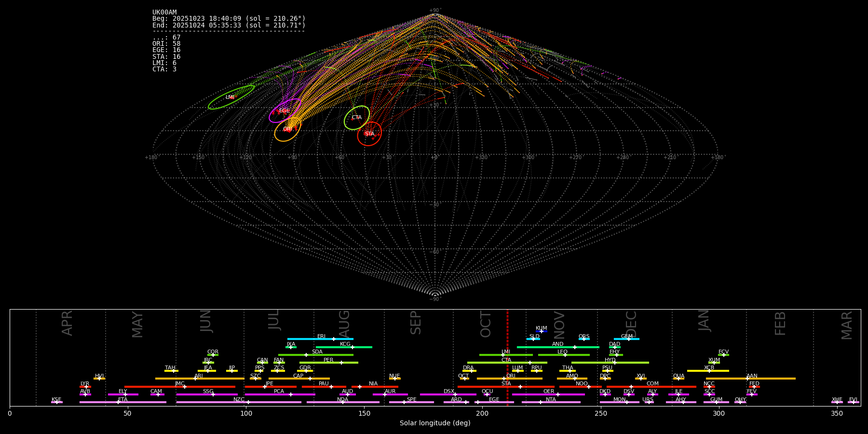Click the EVI shower bar in the timeline
This screenshot has width=868, height=434.
(x=854, y=402)
